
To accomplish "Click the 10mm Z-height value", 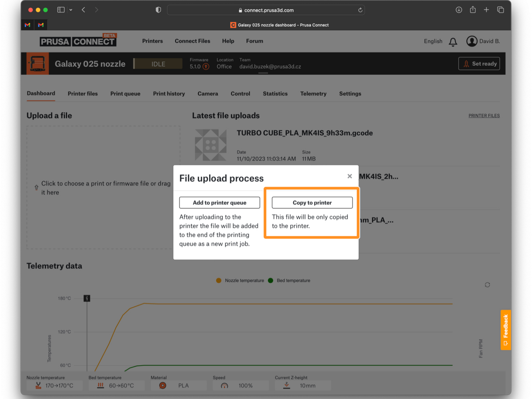I will click(308, 385).
